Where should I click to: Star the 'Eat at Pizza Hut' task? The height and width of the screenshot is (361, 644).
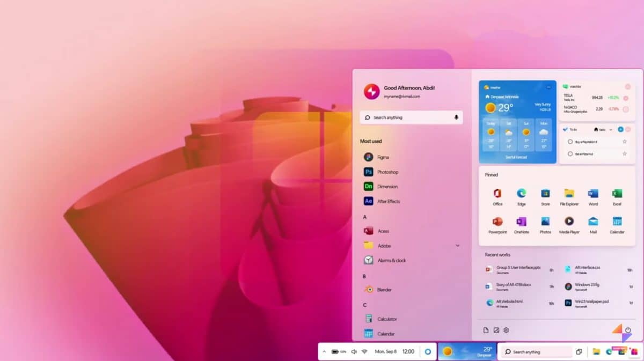coord(625,153)
